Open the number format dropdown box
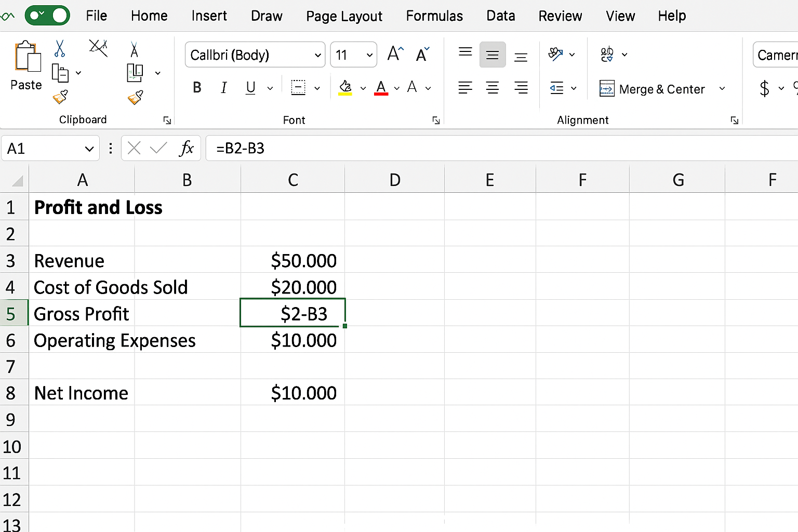The height and width of the screenshot is (532, 798). point(775,55)
